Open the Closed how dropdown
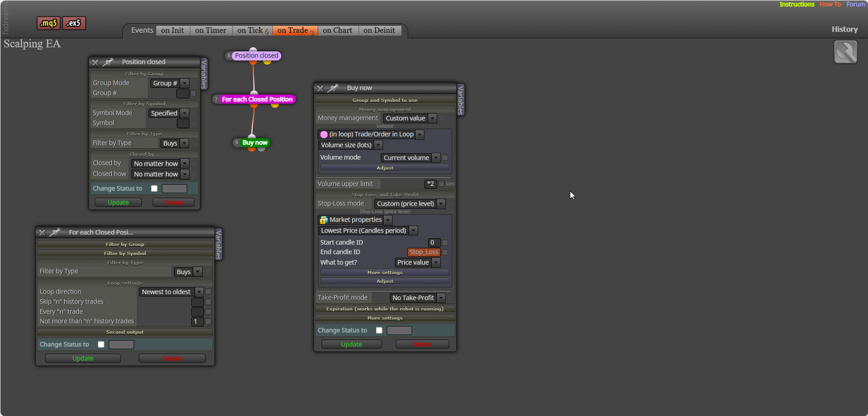Image resolution: width=868 pixels, height=416 pixels. coord(160,174)
